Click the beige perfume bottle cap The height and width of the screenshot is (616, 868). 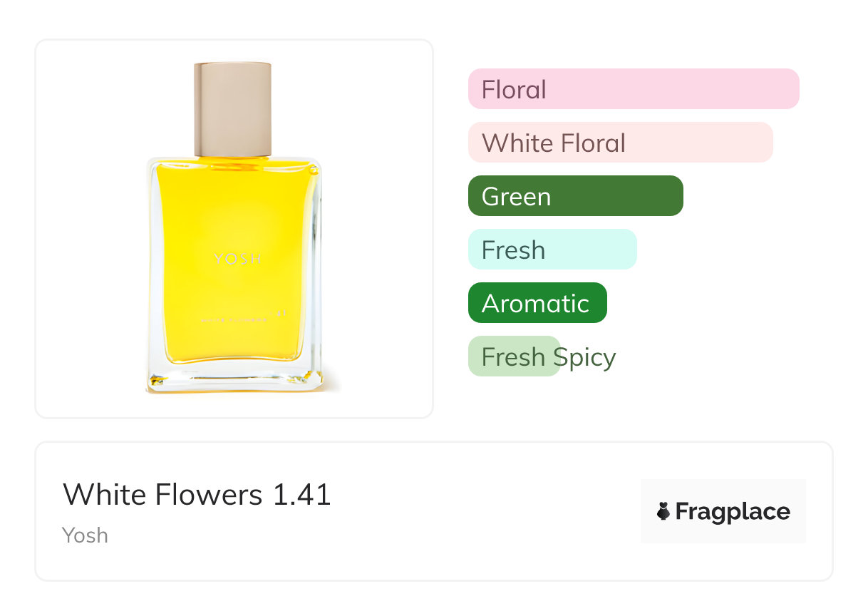click(x=233, y=109)
